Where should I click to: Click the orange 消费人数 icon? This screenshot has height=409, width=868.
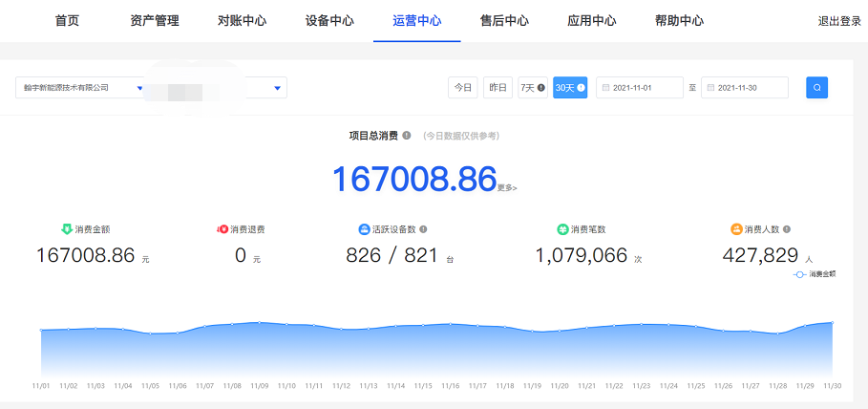(736, 229)
